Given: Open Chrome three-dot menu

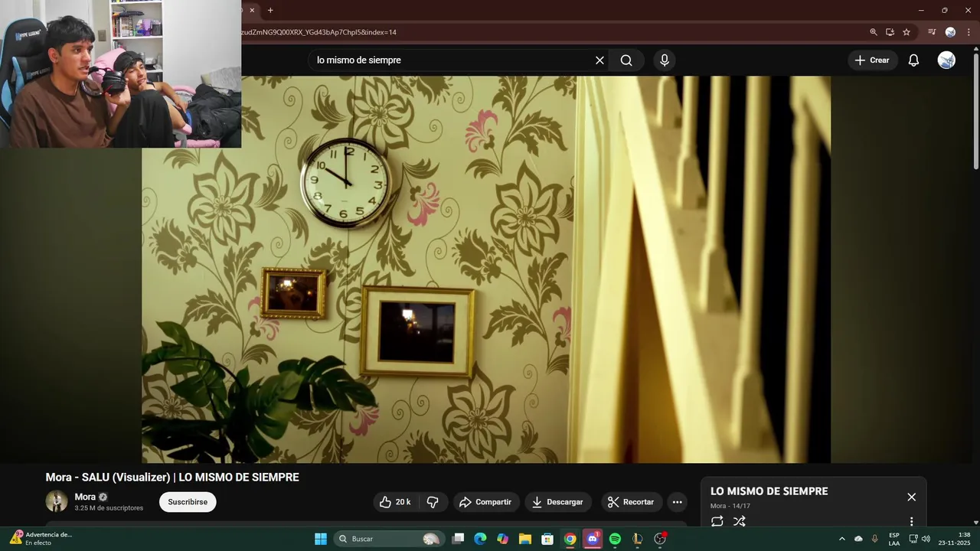Looking at the screenshot, I should 969,32.
